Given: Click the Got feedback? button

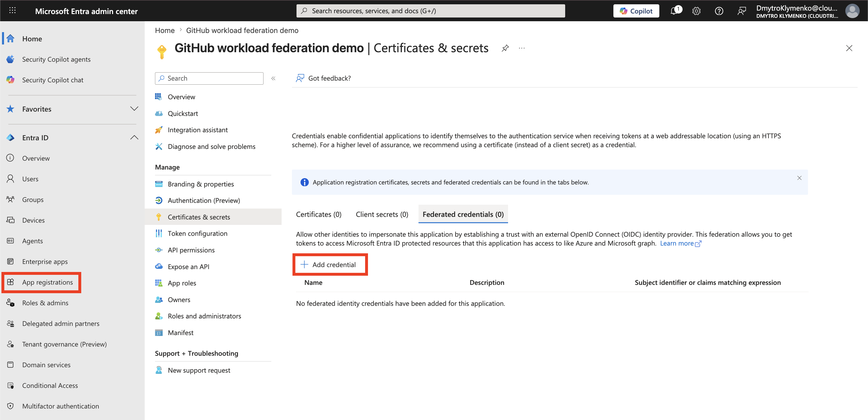Looking at the screenshot, I should tap(323, 78).
